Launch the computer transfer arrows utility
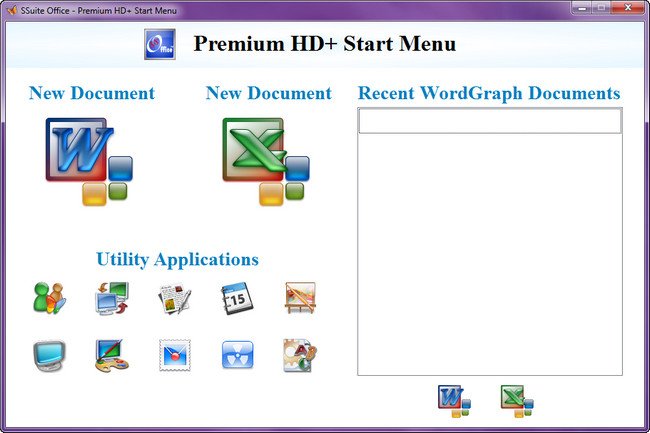The width and height of the screenshot is (650, 433). coord(112,298)
